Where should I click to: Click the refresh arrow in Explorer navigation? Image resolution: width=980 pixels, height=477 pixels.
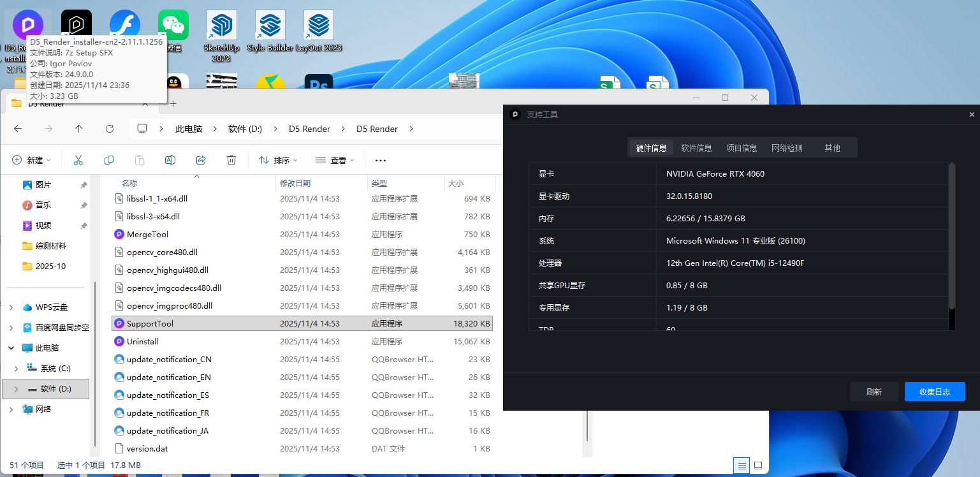coord(109,129)
